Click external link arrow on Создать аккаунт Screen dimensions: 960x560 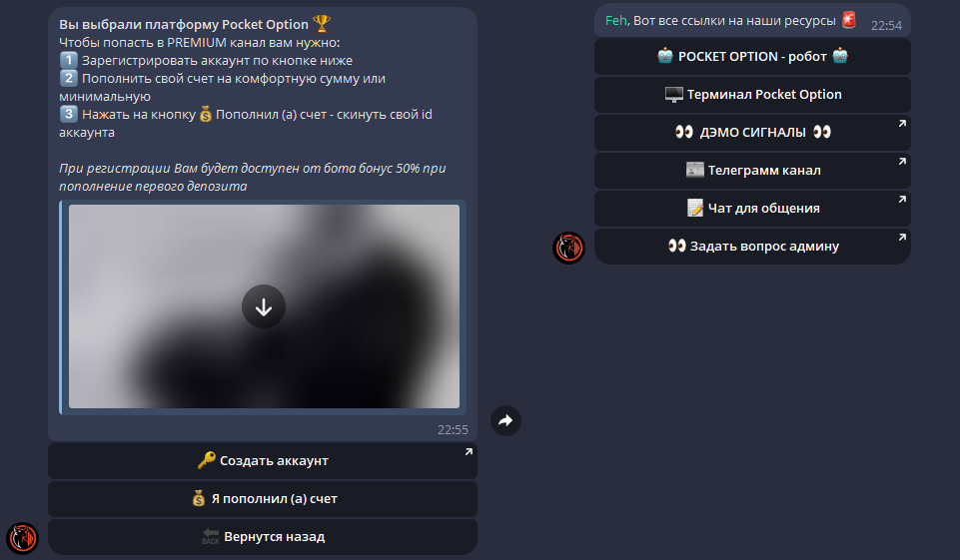click(469, 451)
